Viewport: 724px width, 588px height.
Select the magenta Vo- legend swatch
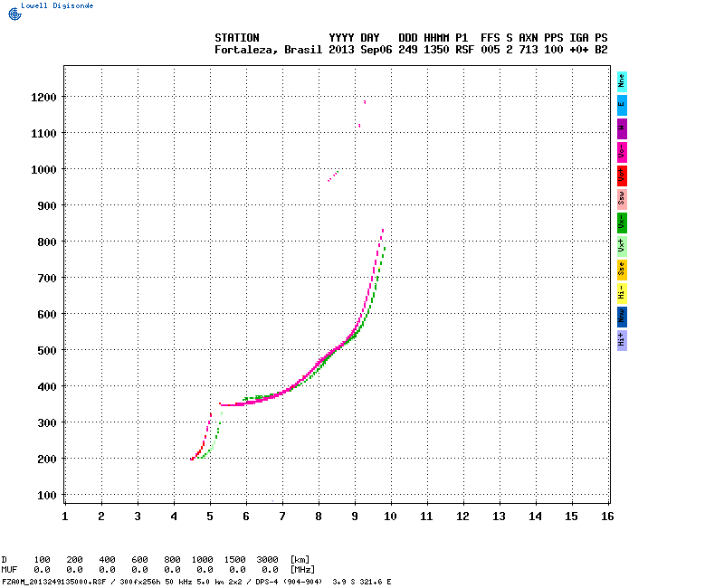[622, 152]
